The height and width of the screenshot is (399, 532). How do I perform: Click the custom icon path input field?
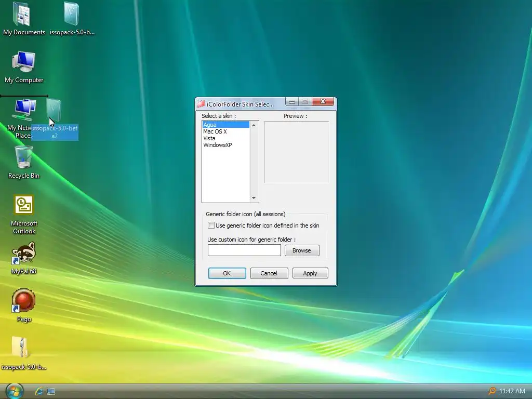244,250
